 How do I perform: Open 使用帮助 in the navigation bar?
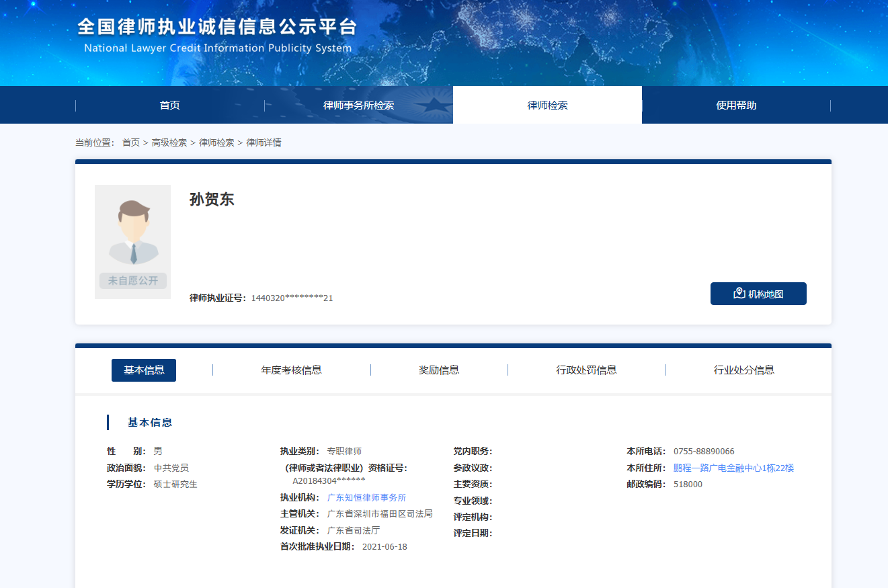(736, 106)
